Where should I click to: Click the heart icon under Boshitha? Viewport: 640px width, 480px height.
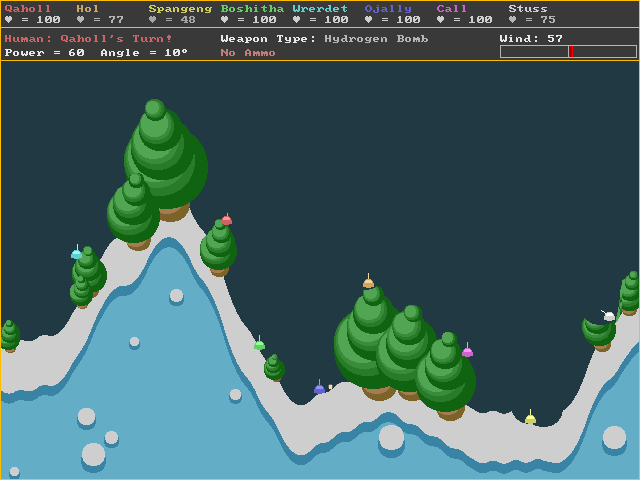[x=224, y=19]
